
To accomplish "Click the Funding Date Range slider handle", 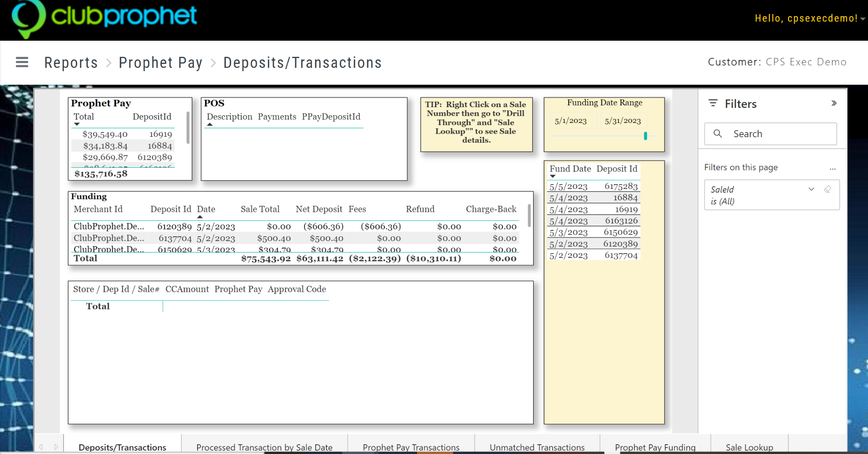I will (x=645, y=136).
